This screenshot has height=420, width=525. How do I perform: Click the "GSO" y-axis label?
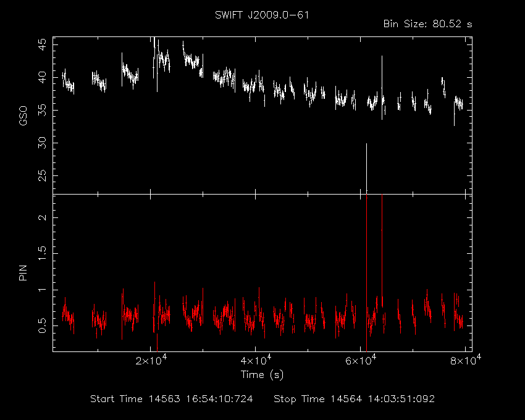[23, 115]
